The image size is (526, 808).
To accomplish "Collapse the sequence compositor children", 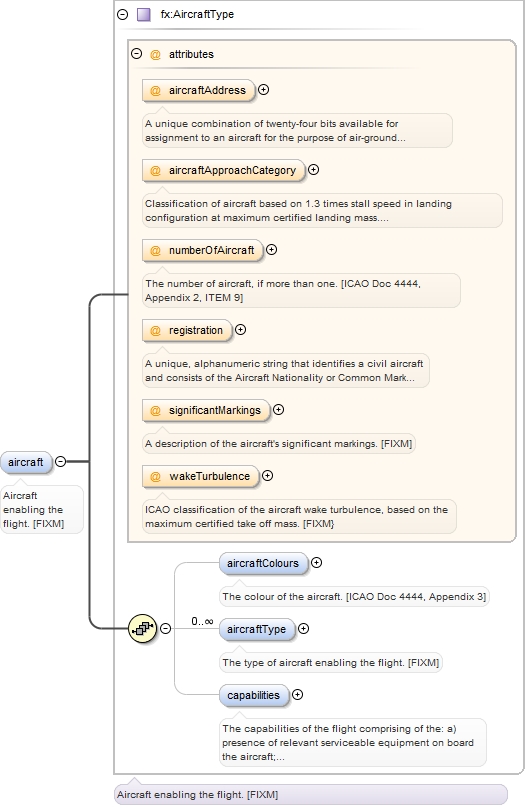I will [165, 629].
